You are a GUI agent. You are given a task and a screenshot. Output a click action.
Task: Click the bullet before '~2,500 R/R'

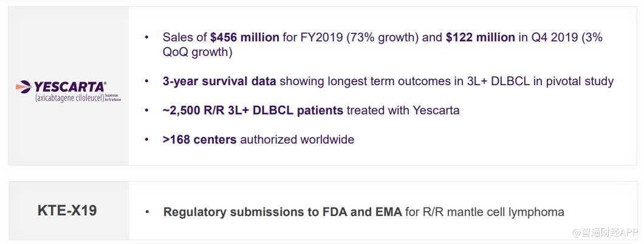pyautogui.click(x=146, y=111)
